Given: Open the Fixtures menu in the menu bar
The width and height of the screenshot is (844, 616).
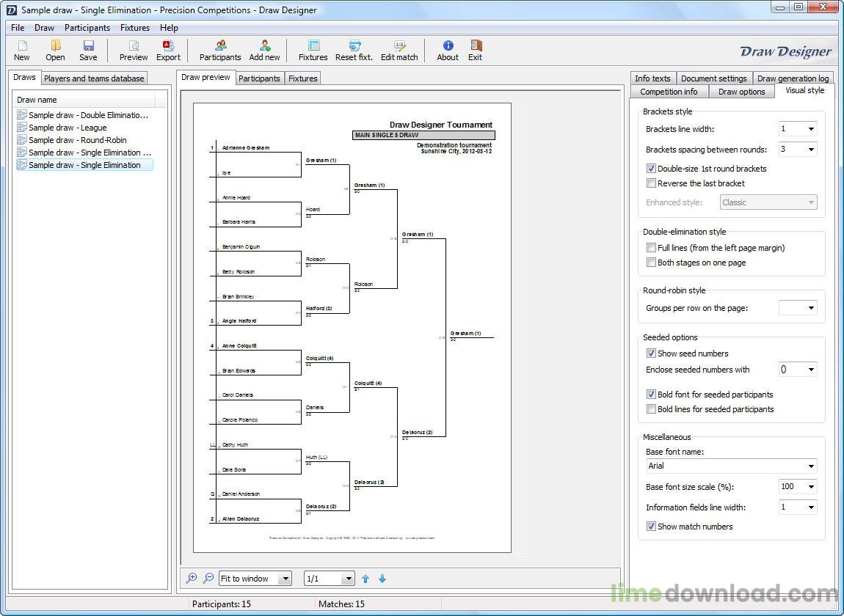Looking at the screenshot, I should 135,28.
